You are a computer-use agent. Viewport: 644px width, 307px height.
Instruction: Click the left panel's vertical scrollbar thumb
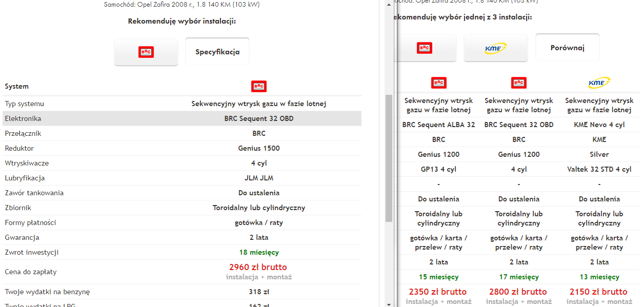pos(389,158)
